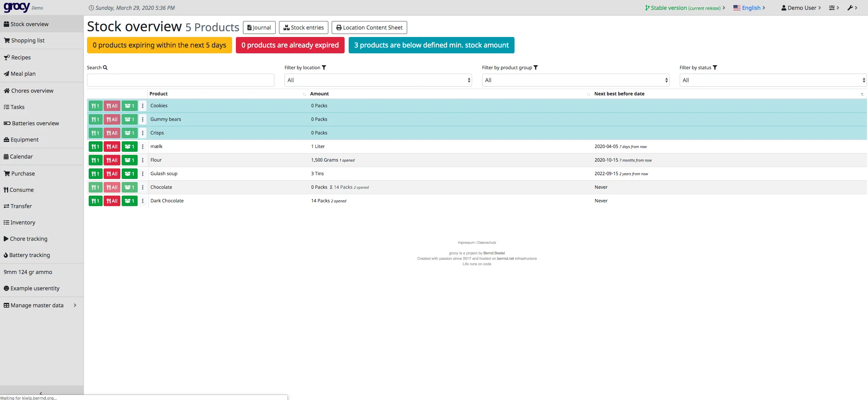Click the consume 1 button for Dark Chocolate

(96, 201)
